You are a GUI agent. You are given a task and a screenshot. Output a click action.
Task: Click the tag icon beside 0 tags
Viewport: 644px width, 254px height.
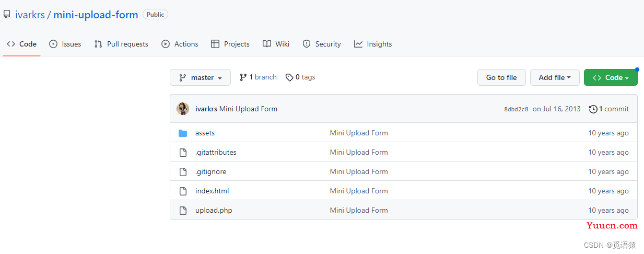click(289, 77)
